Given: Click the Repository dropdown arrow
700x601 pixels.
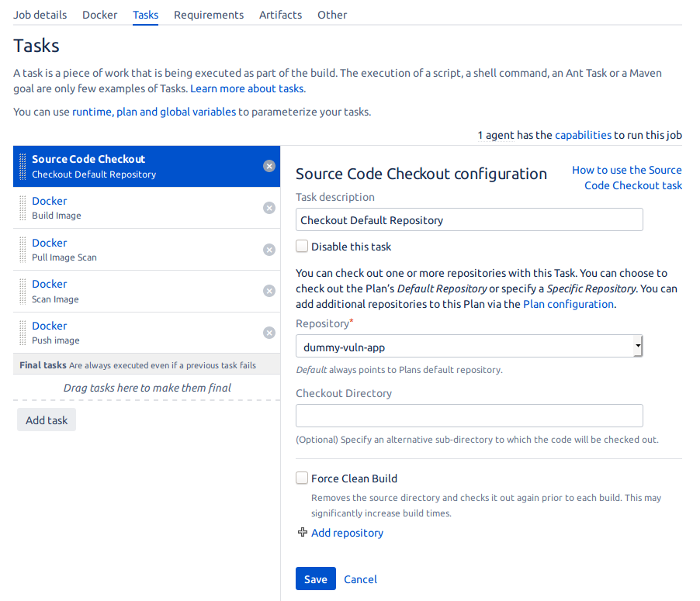Looking at the screenshot, I should pyautogui.click(x=638, y=346).
